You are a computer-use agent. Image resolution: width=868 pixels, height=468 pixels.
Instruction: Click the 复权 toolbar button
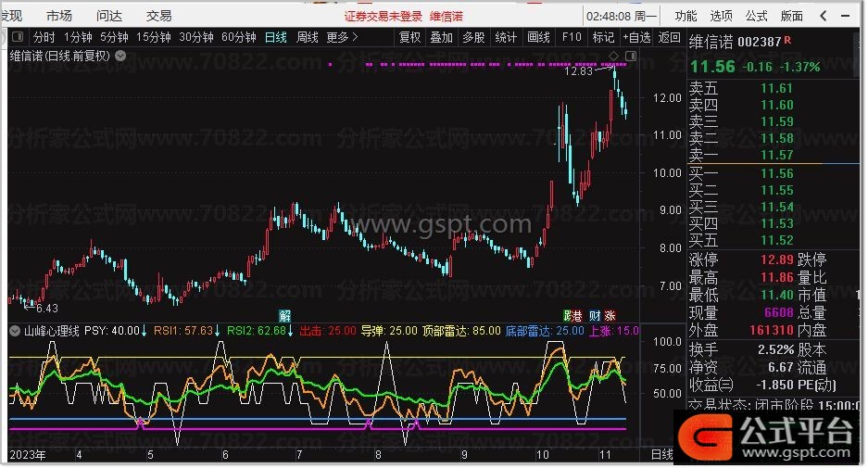(409, 37)
